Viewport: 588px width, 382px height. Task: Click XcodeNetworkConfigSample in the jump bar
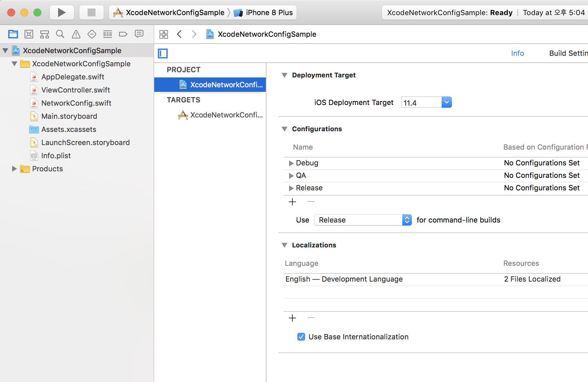click(x=261, y=34)
